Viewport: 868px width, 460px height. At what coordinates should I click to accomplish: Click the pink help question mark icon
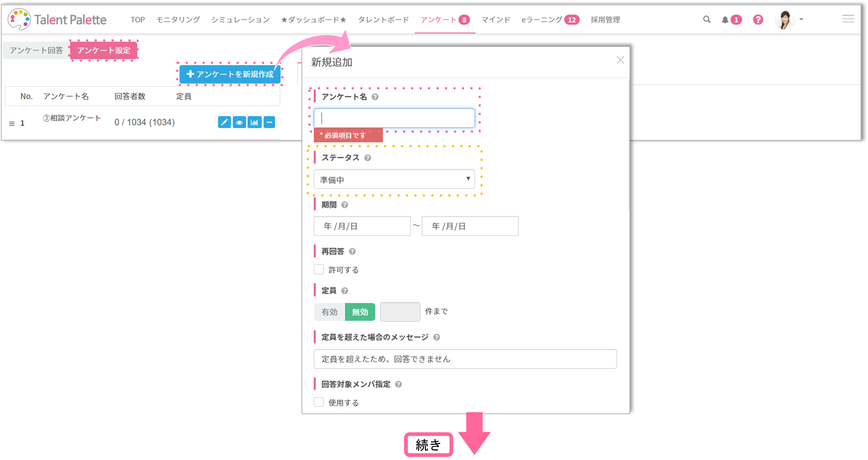click(x=758, y=20)
